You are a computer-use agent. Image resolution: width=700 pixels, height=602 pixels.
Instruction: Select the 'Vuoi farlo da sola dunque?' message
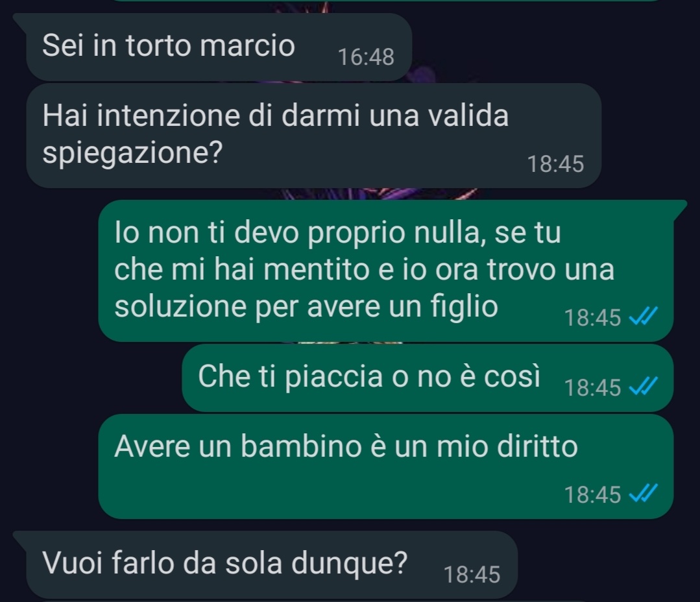pyautogui.click(x=272, y=564)
